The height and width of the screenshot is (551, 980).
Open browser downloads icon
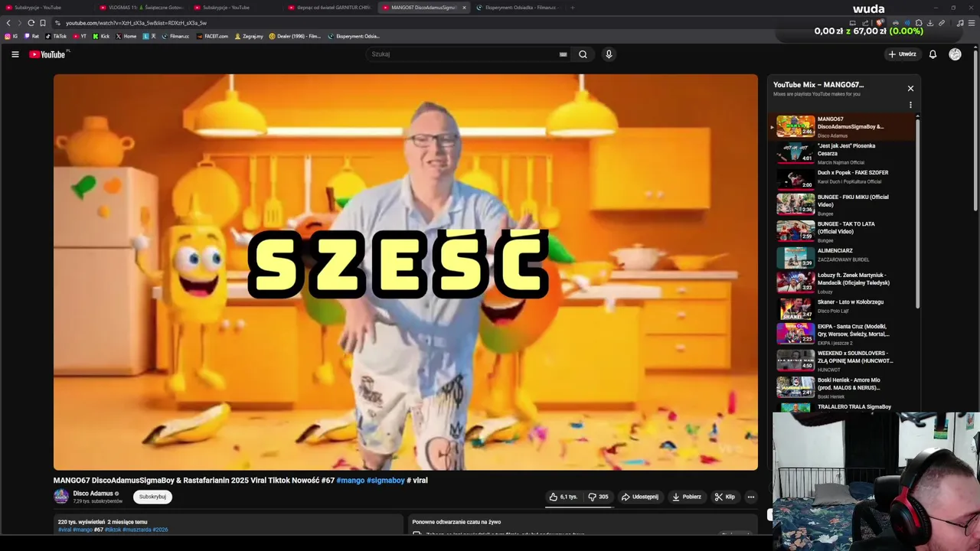click(930, 23)
